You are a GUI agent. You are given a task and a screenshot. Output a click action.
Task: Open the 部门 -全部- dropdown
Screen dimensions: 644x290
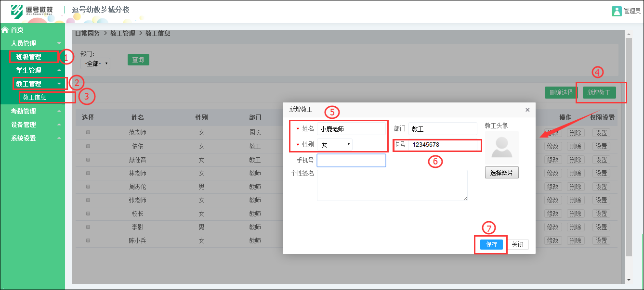coord(95,63)
